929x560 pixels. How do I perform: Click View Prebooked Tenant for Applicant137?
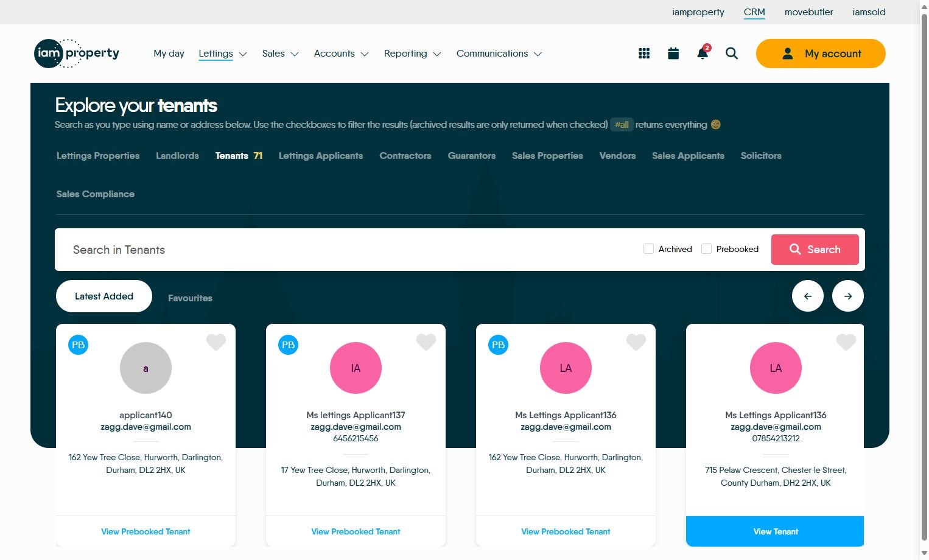356,531
